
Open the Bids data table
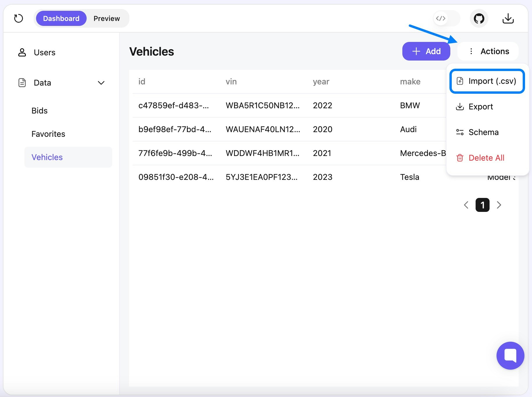39,110
